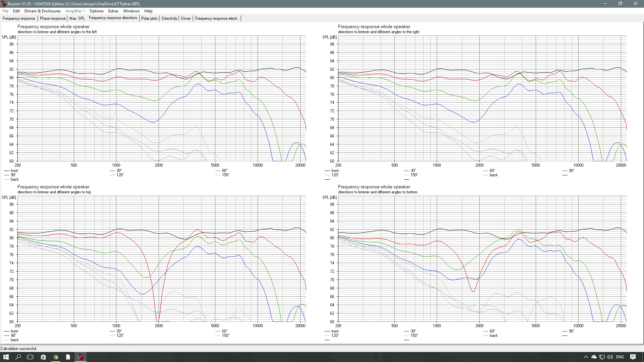
Task: Click 'Calculation successful.' status bar text
Action: [x=19, y=349]
